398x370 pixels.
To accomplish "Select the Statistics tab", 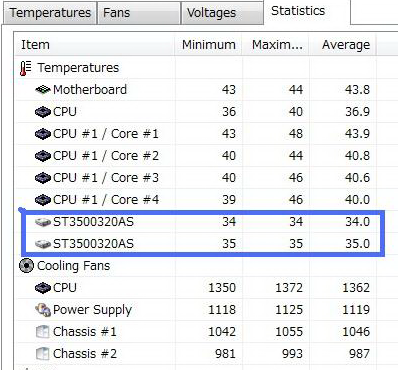I will [x=307, y=12].
